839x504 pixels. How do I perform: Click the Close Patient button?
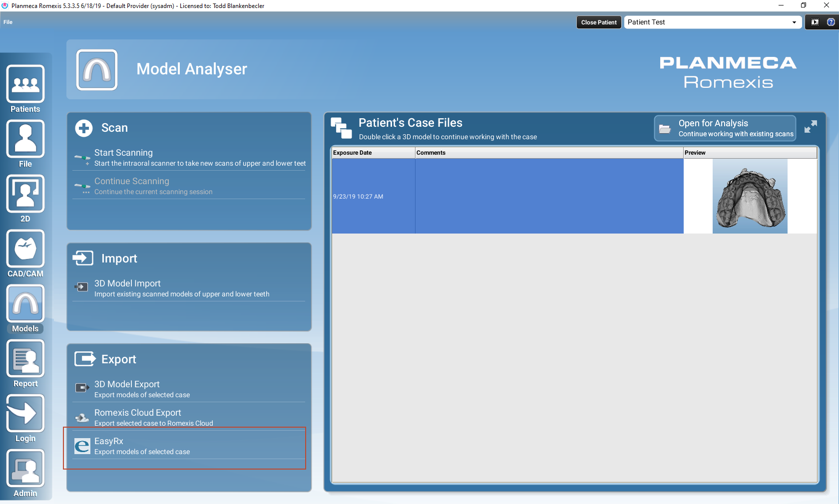[599, 22]
